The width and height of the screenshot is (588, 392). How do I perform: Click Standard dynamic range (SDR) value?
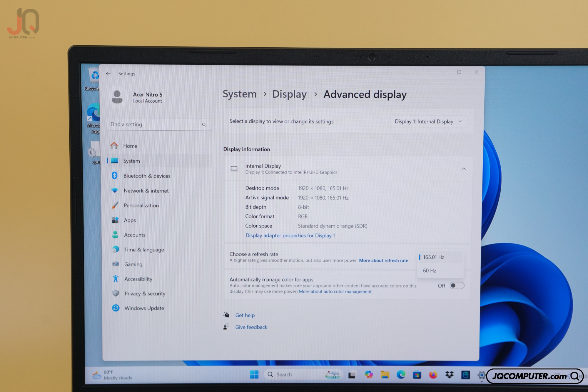[333, 226]
